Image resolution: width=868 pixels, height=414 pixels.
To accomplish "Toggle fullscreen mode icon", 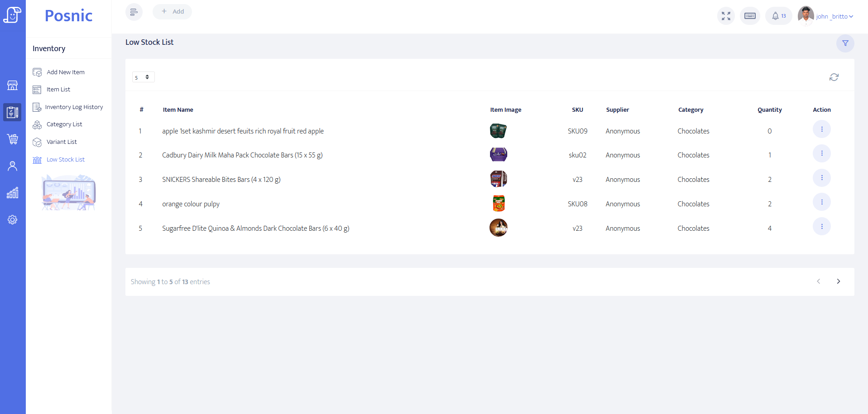I will pyautogui.click(x=726, y=16).
